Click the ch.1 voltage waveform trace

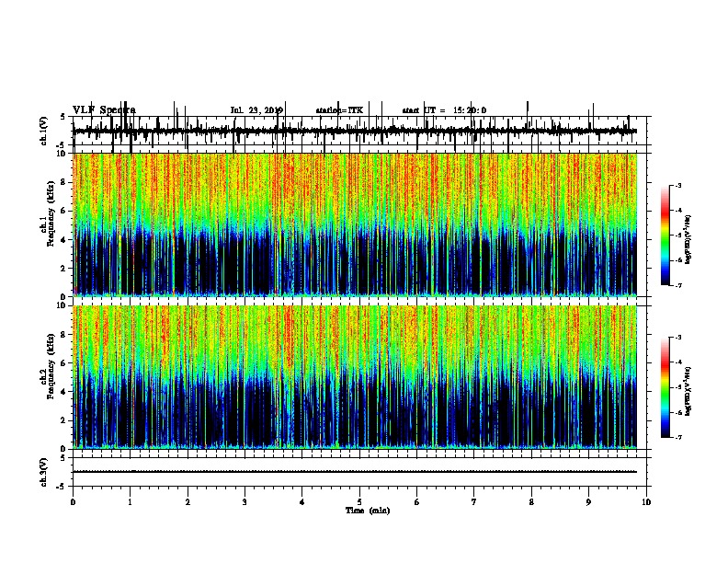pos(355,131)
